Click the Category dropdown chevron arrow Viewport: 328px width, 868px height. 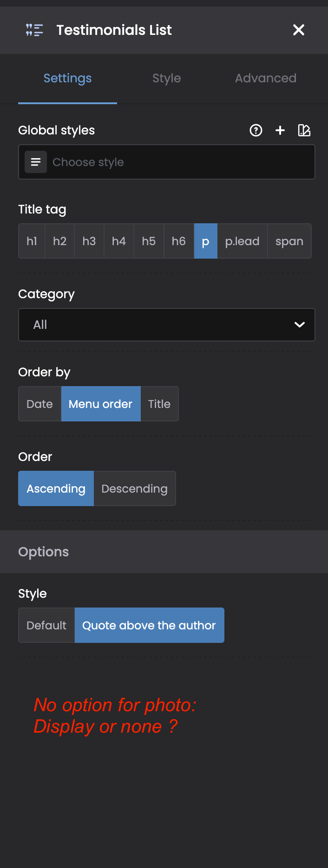300,325
